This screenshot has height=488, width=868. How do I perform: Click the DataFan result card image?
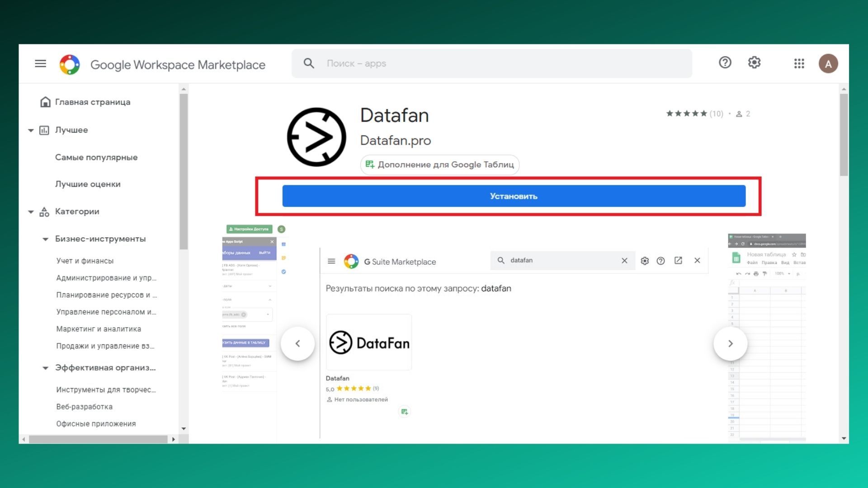(x=369, y=343)
